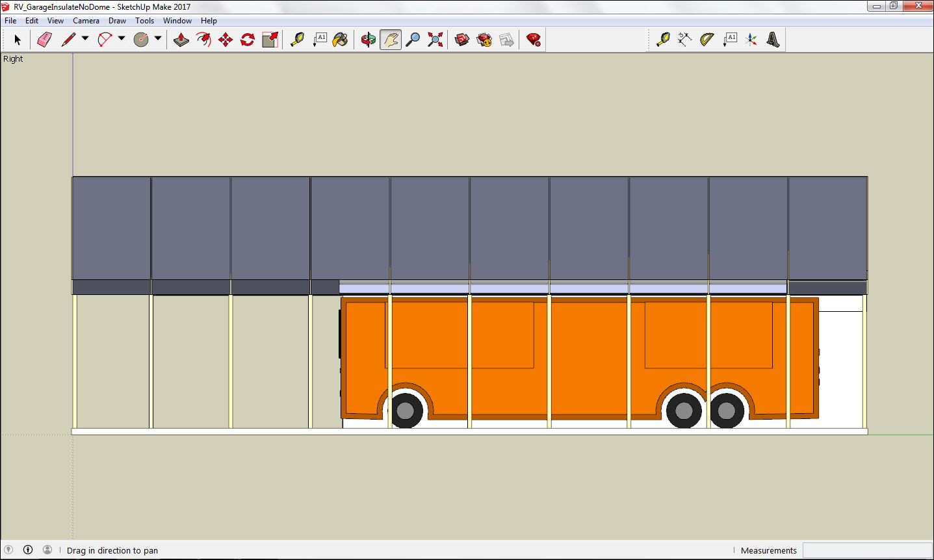The image size is (934, 560).
Task: Pick the Scale tool
Action: pos(270,40)
